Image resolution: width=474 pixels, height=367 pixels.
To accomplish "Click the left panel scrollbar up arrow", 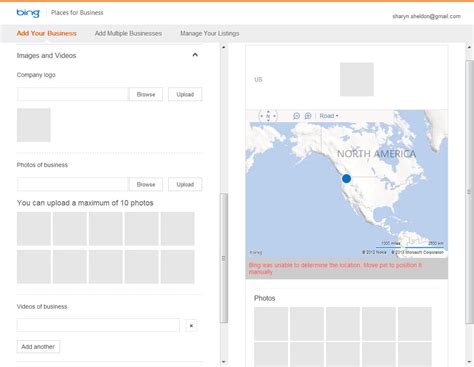I will coord(224,47).
